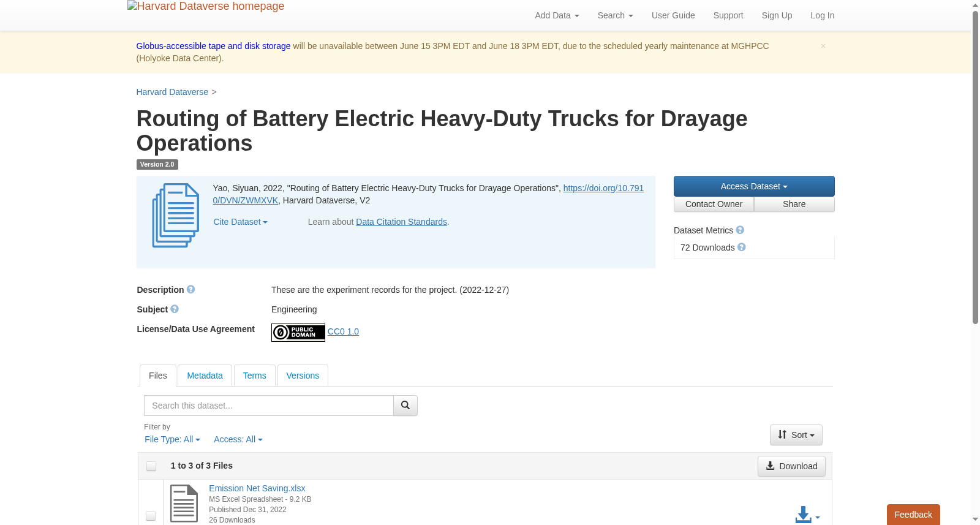This screenshot has height=525, width=980.
Task: Open the Terms tab
Action: point(254,376)
